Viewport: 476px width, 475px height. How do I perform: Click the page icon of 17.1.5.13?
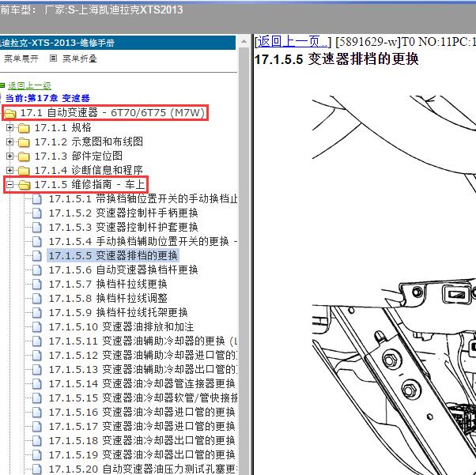[x=37, y=370]
